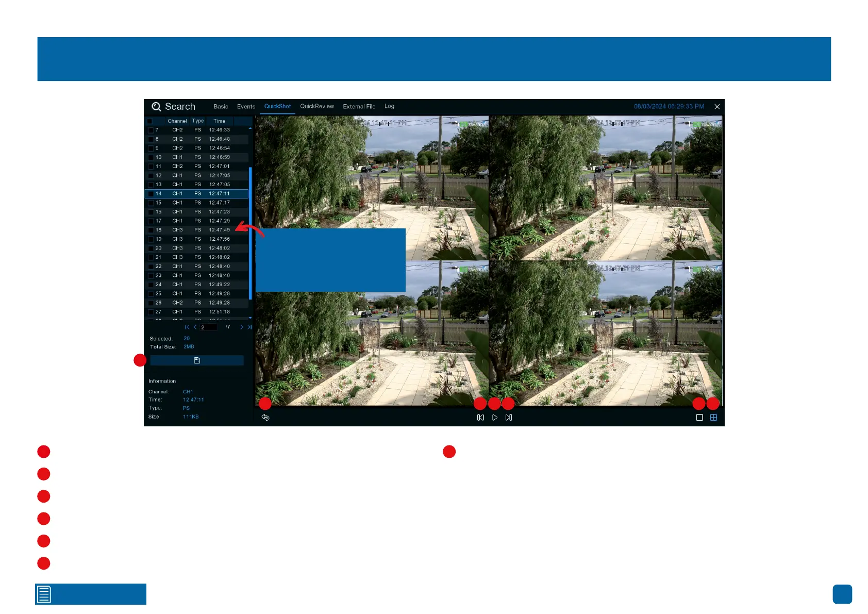Open the External File tab

click(359, 107)
